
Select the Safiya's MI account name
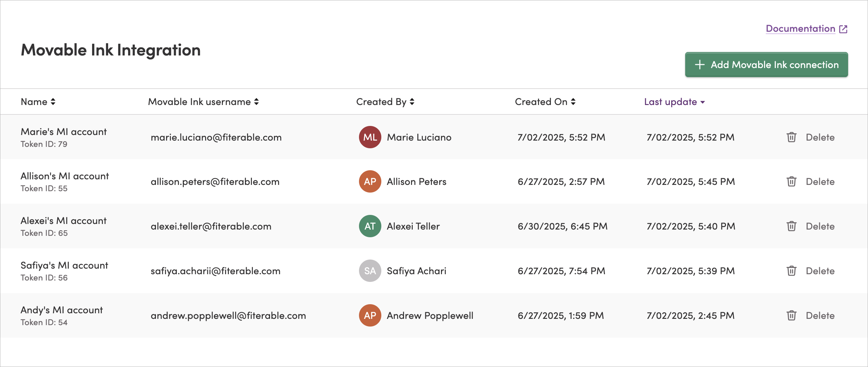click(x=64, y=265)
